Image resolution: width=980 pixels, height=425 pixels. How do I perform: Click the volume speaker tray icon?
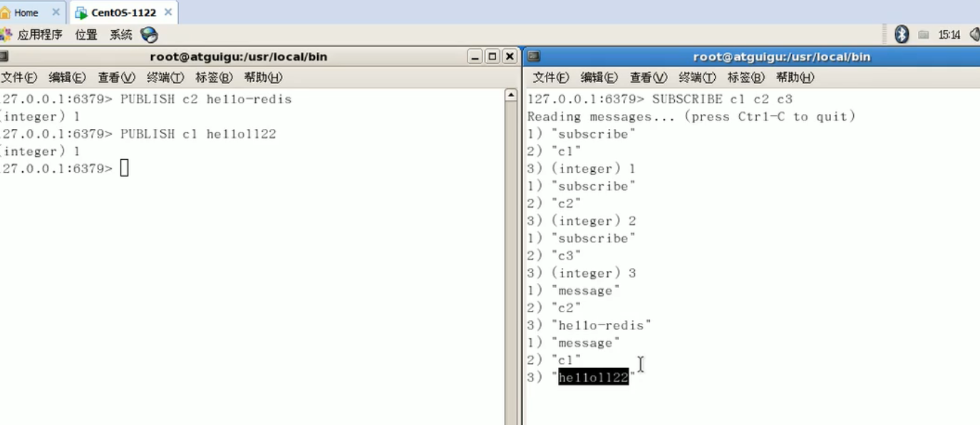[974, 34]
